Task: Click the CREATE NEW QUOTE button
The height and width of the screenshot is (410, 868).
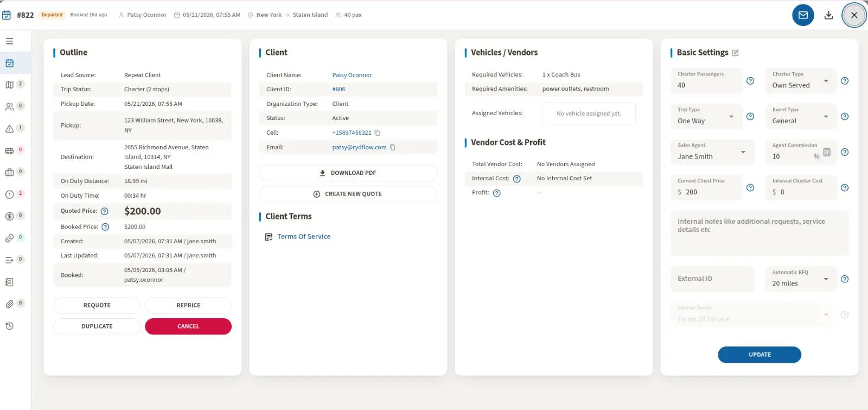Action: tap(348, 194)
